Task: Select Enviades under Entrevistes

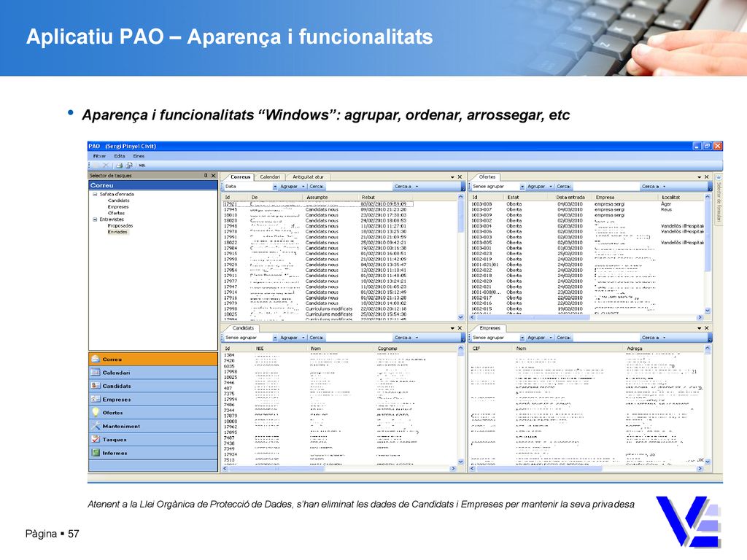Action: (117, 232)
